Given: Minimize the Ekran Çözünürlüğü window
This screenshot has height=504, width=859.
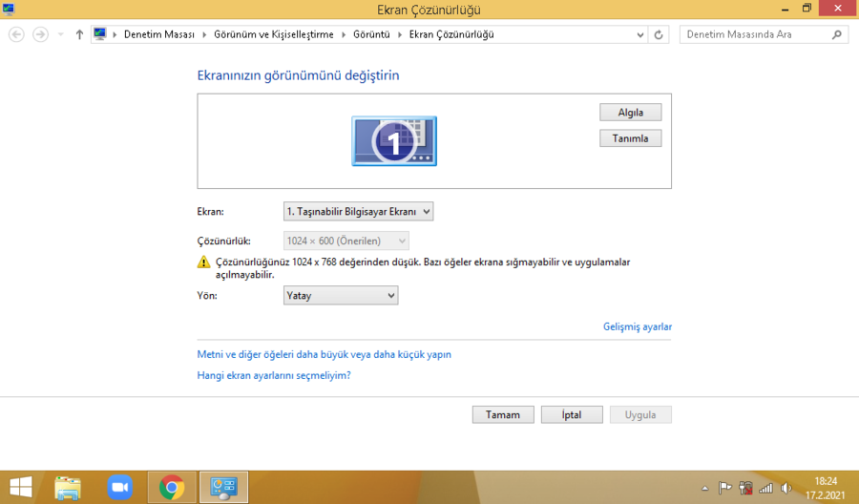Looking at the screenshot, I should tap(786, 9).
